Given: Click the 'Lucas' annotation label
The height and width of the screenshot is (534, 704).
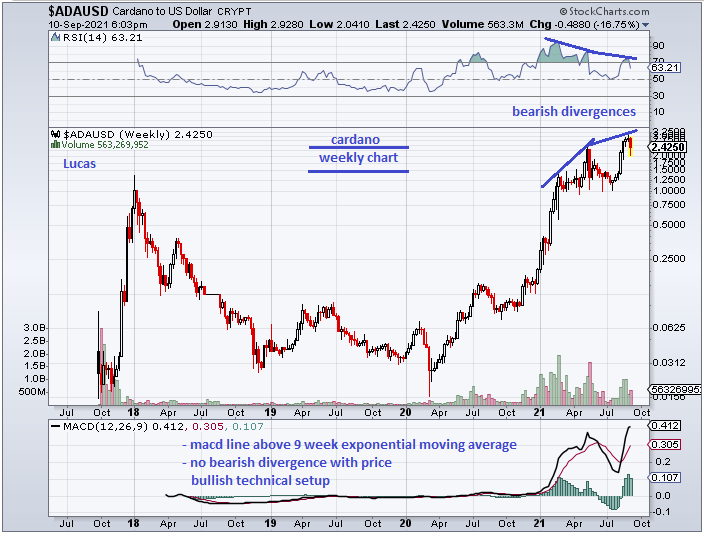Looking at the screenshot, I should [x=79, y=163].
